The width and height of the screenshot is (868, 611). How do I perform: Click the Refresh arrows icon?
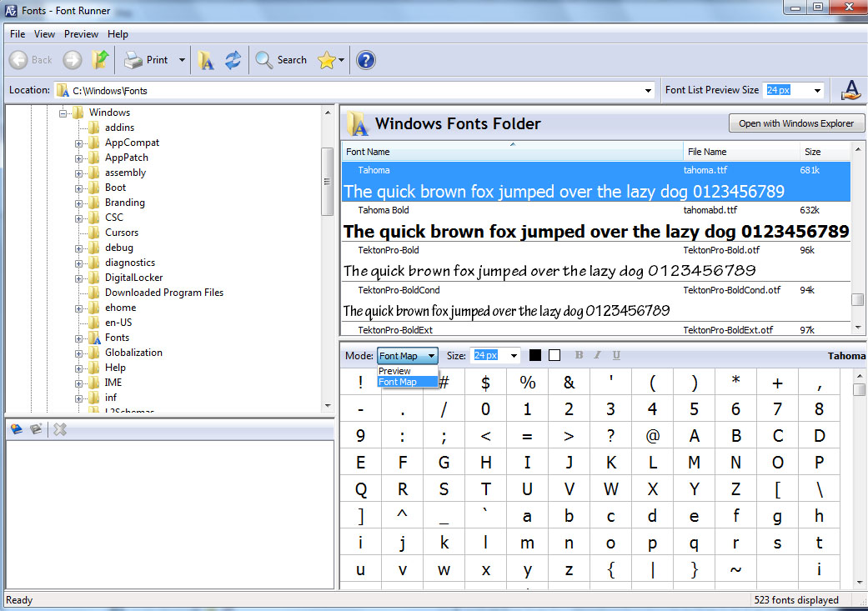click(x=233, y=60)
